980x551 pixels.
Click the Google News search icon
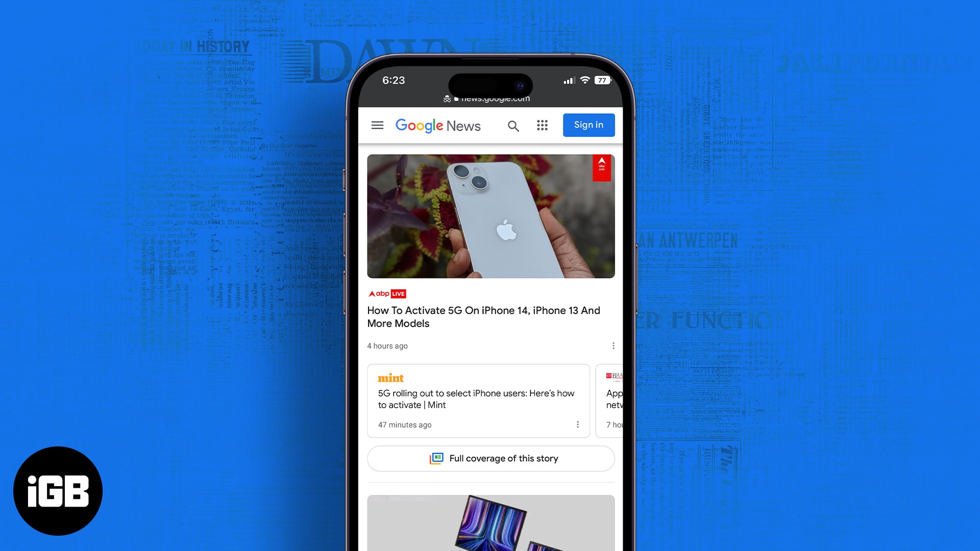tap(513, 125)
